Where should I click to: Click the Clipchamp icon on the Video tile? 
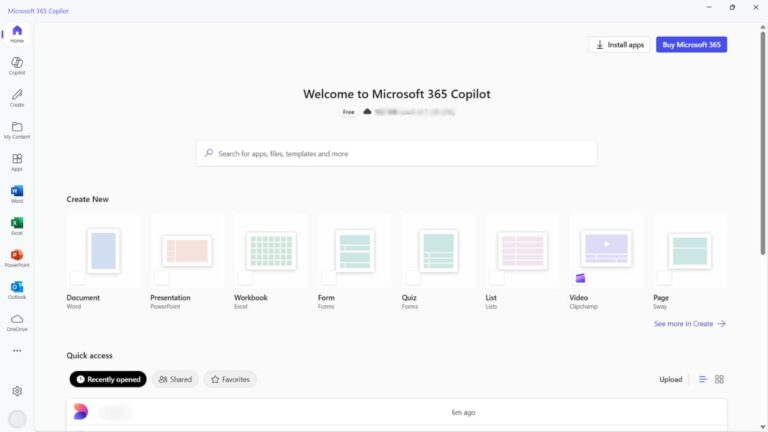[580, 278]
